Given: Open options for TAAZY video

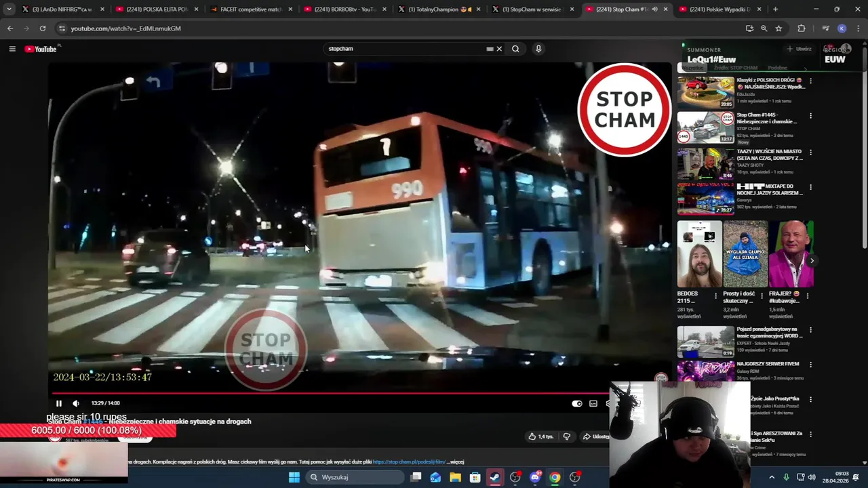Looking at the screenshot, I should coord(810,152).
